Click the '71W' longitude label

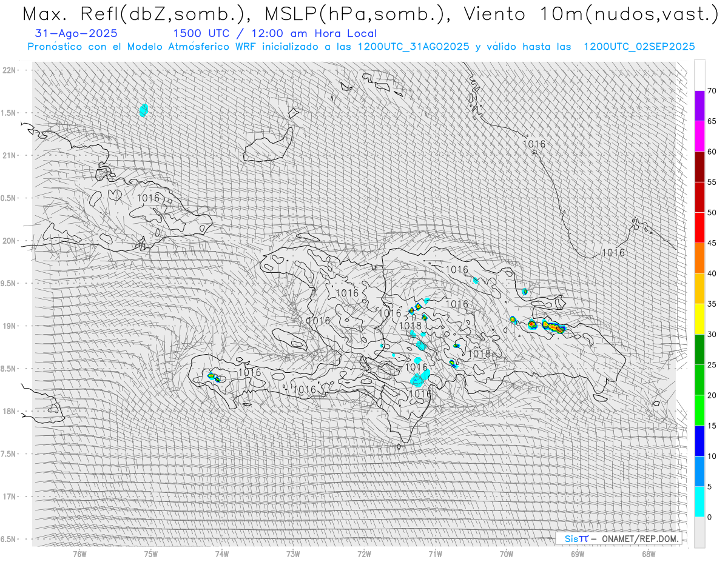point(435,554)
